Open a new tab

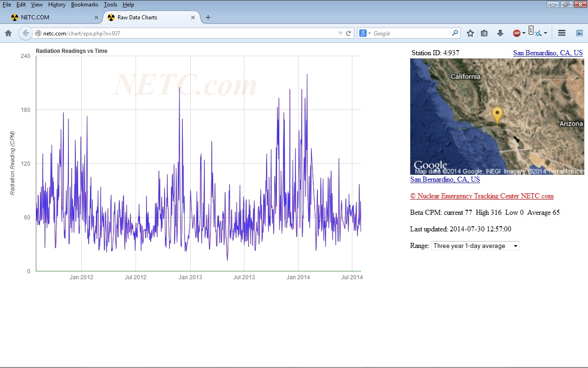click(x=208, y=17)
